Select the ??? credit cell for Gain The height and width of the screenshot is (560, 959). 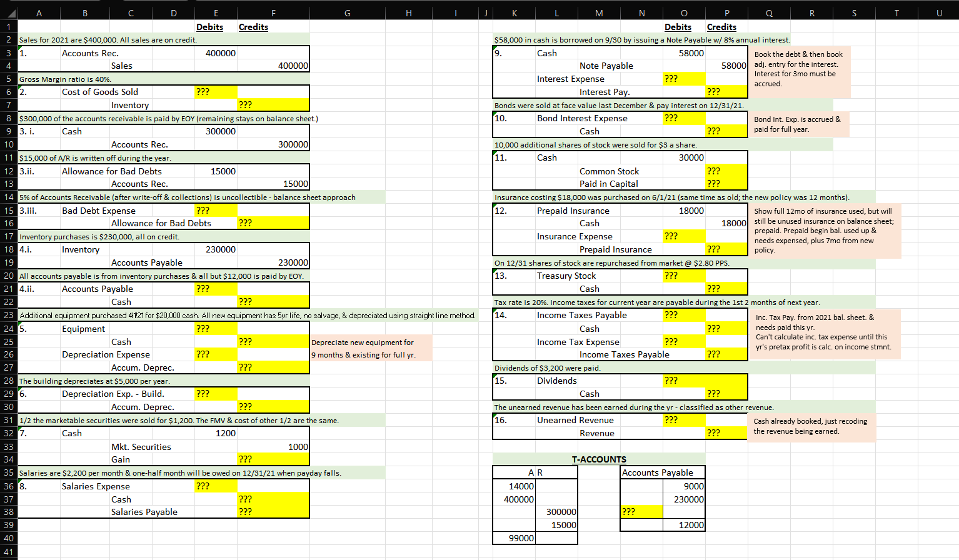coord(273,459)
